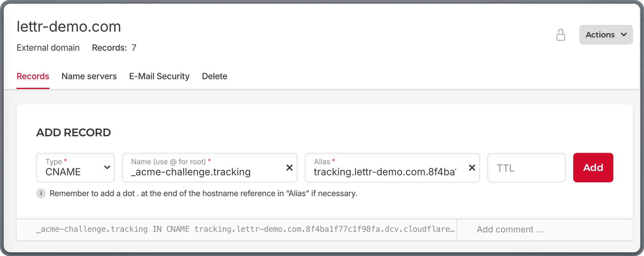This screenshot has width=644, height=256.
Task: Click the small i circle under the record fields
Action: 41,193
